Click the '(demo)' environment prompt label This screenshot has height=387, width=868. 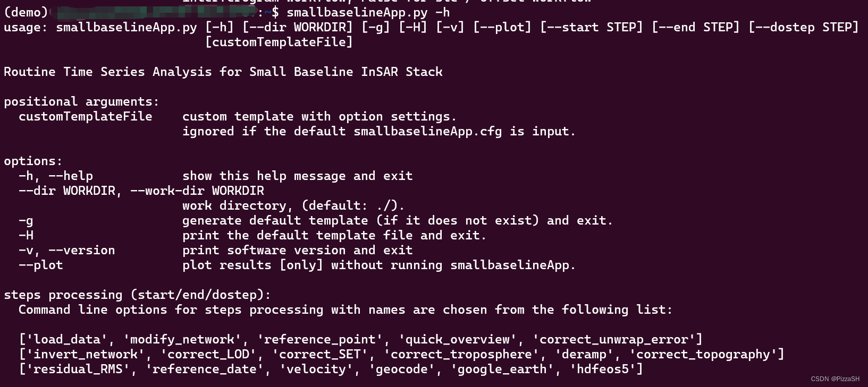coord(26,12)
